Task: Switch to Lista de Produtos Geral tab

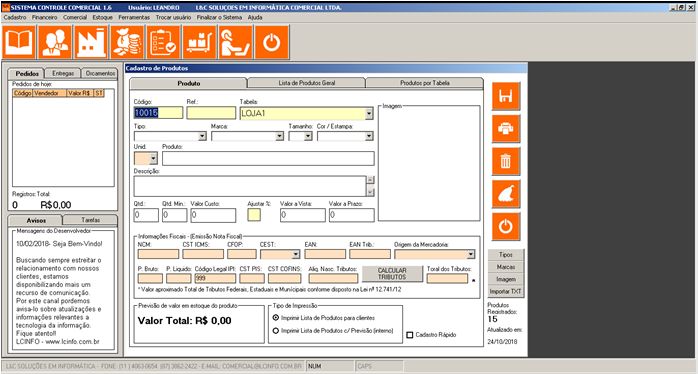Action: click(306, 83)
